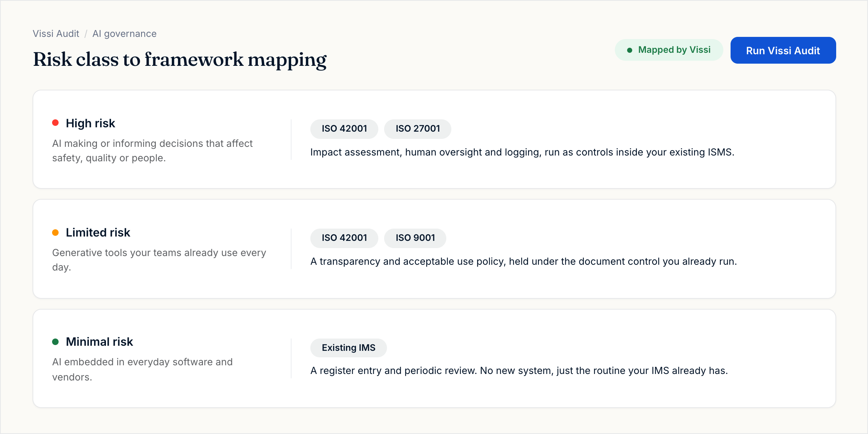The image size is (868, 434).
Task: Click the High risk heading
Action: [90, 123]
